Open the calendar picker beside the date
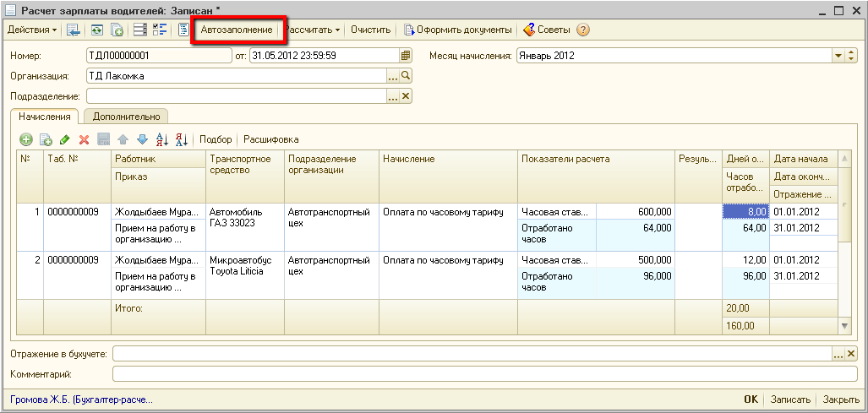This screenshot has width=868, height=413. (406, 56)
